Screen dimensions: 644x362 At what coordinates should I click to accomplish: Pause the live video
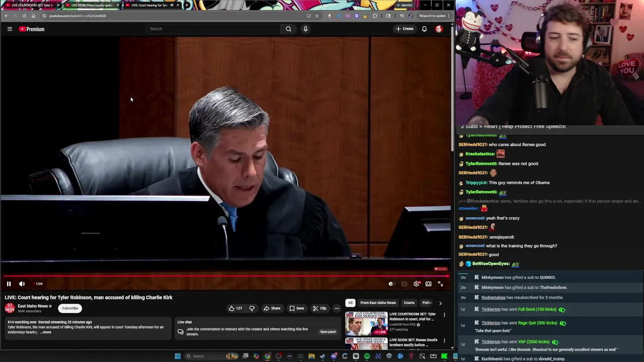[x=9, y=284]
